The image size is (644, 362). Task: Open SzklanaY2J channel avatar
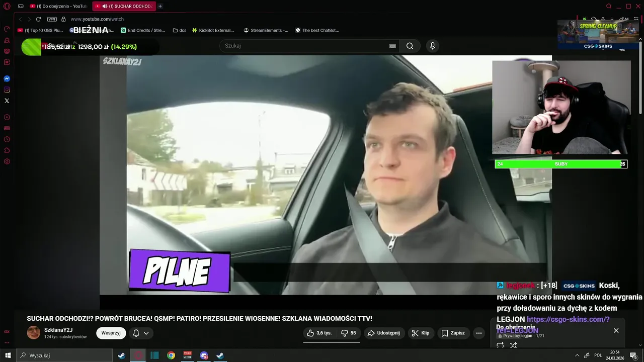click(33, 332)
